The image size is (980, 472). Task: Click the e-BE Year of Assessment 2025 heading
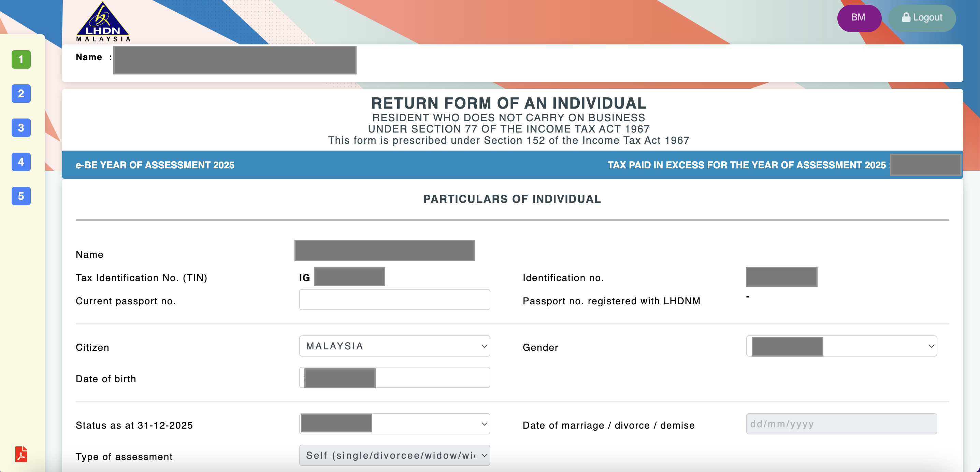tap(155, 165)
